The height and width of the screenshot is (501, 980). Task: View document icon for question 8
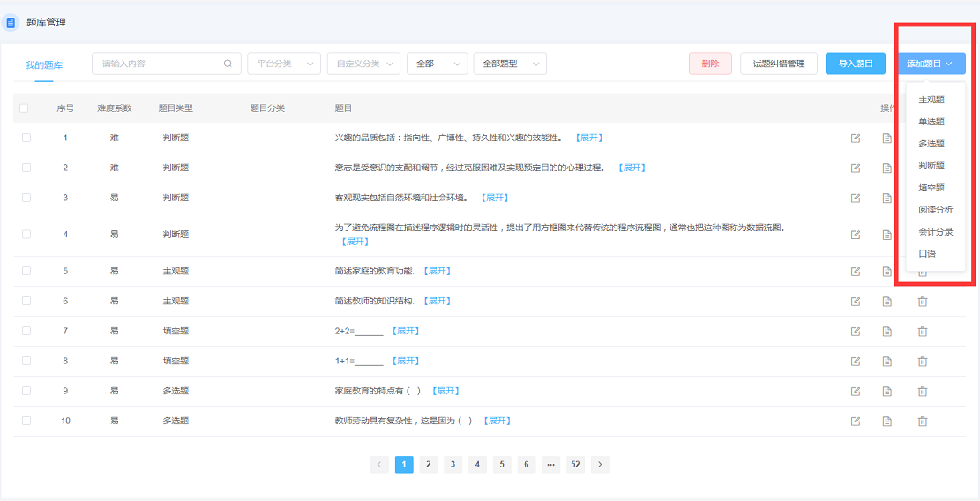point(886,362)
